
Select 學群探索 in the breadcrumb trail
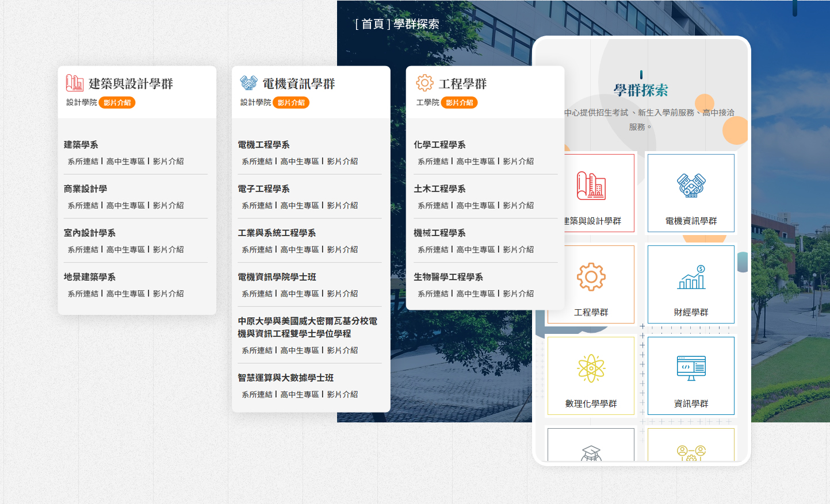[x=416, y=25]
